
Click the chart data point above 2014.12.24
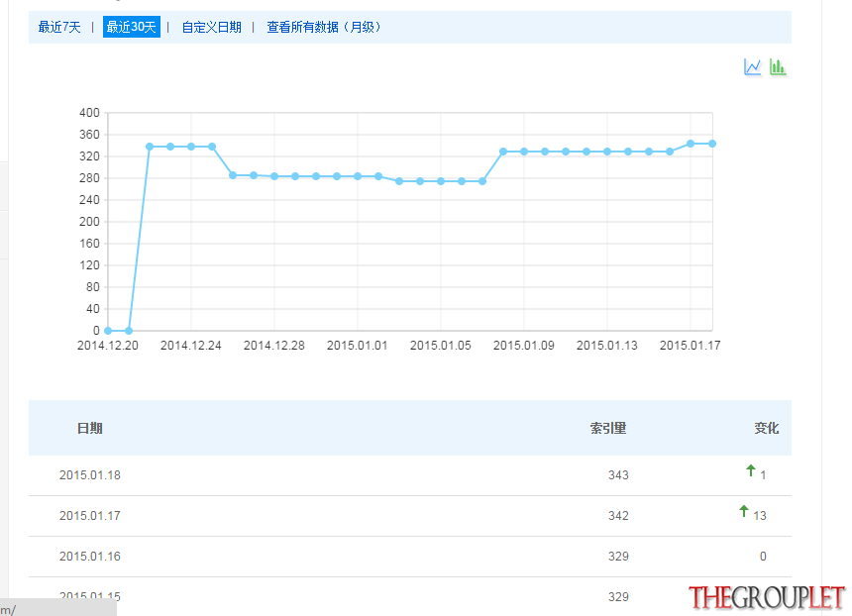[191, 147]
